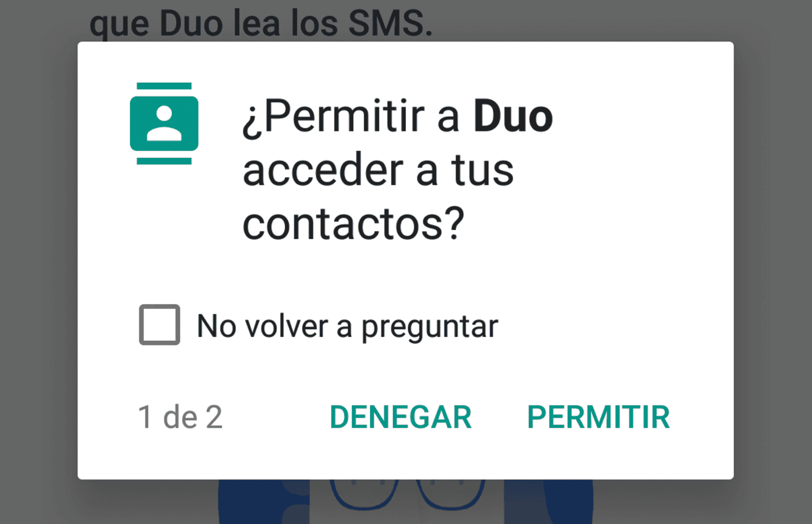Enable the No volver a preguntar checkbox

click(160, 325)
